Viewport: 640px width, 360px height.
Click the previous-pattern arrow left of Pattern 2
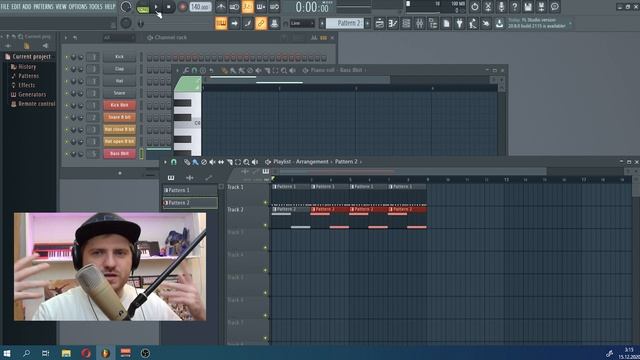click(322, 23)
